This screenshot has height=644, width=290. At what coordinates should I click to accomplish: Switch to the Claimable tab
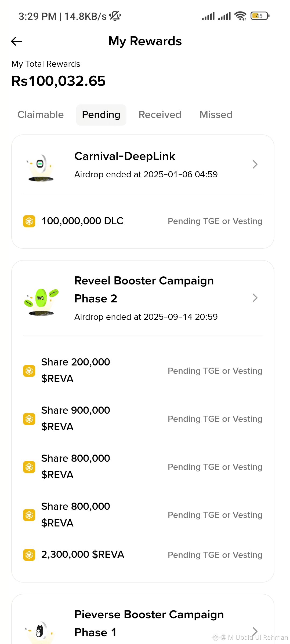tap(41, 115)
